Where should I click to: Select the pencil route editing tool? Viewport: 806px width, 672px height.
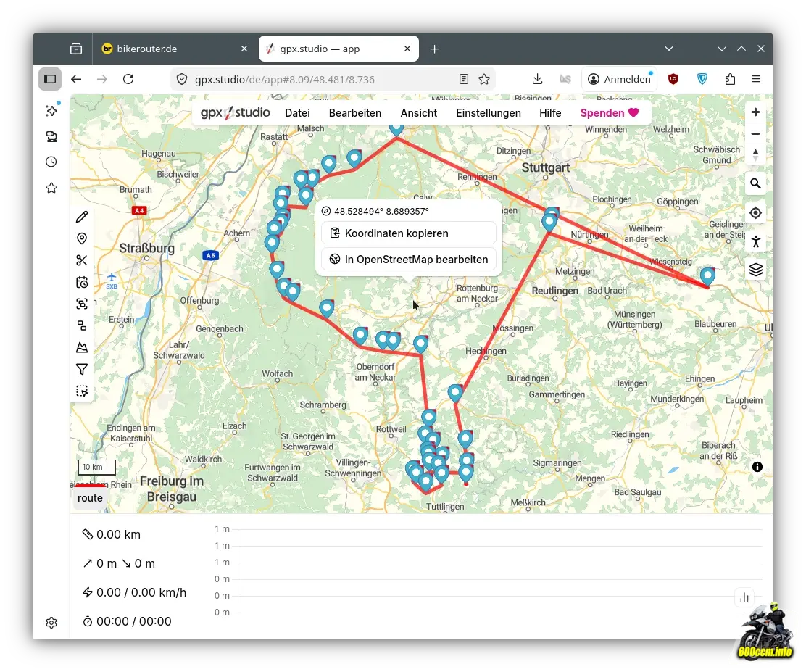click(x=82, y=217)
